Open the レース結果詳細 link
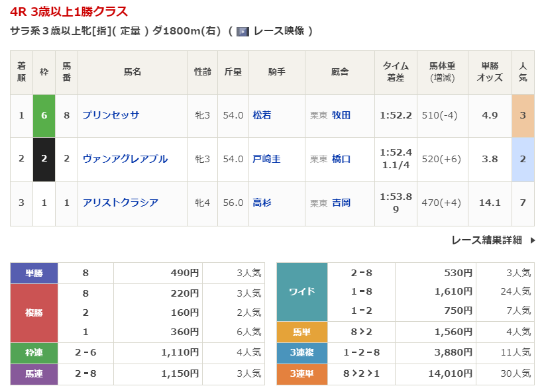Image resolution: width=544 pixels, height=392 pixels. (x=486, y=240)
